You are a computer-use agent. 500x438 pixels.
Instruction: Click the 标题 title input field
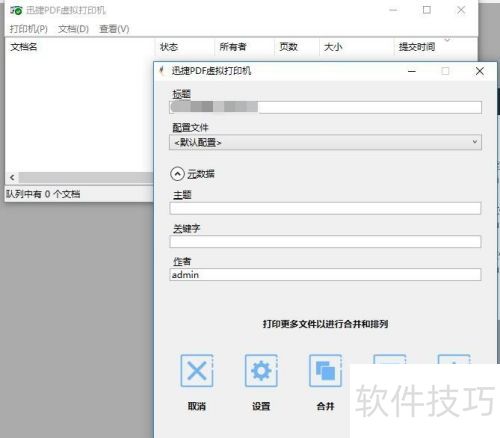[x=325, y=107]
